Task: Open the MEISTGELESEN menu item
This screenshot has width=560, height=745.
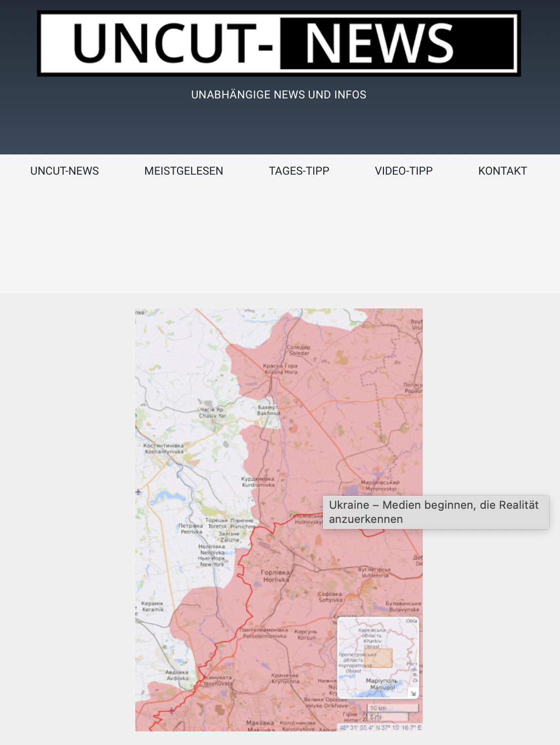Action: coord(184,171)
